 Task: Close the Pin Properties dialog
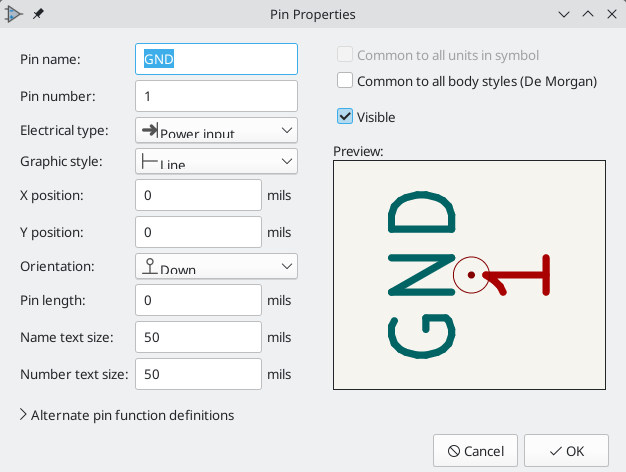[612, 14]
